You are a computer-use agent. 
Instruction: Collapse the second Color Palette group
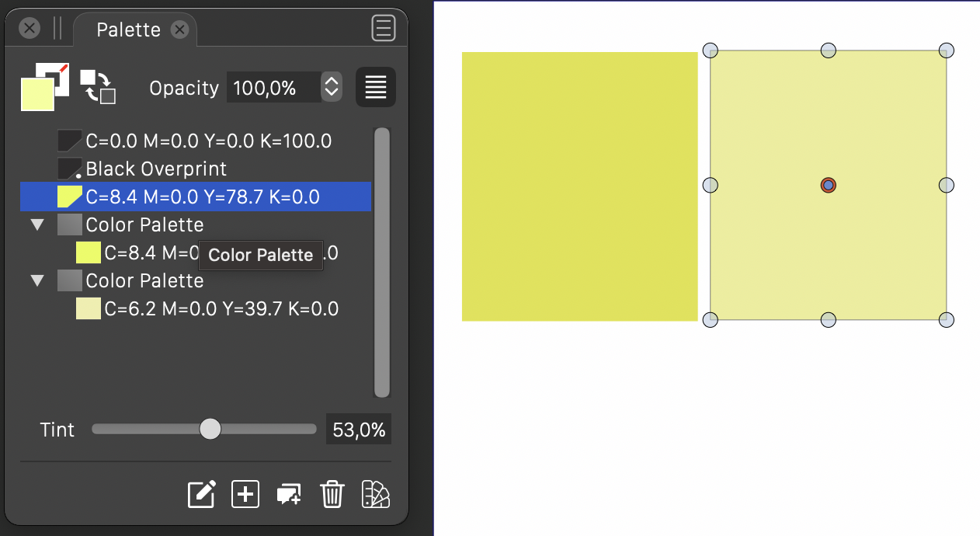pos(37,281)
